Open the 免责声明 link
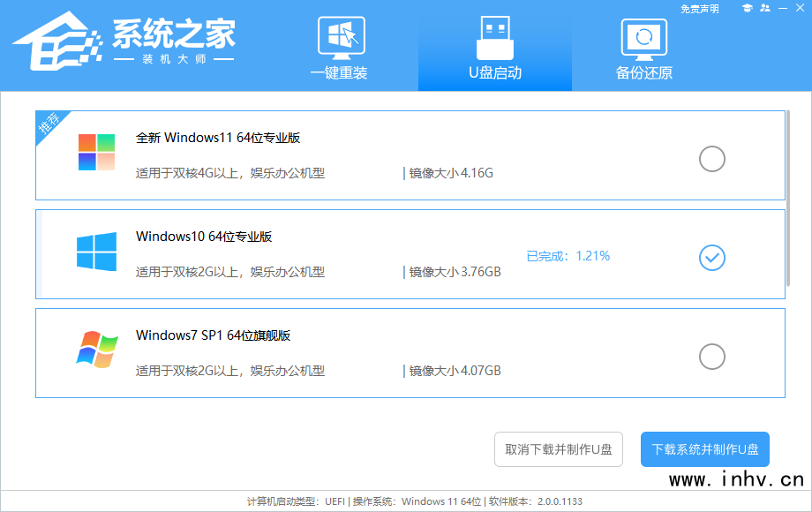 [699, 9]
